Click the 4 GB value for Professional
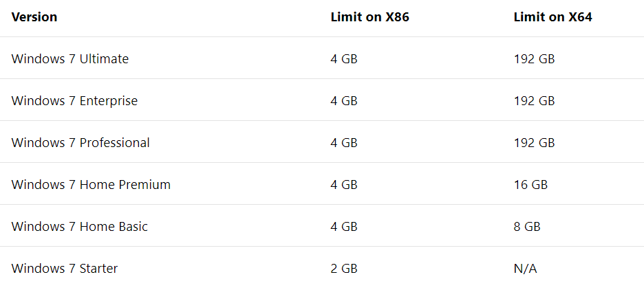The image size is (644, 290). tap(344, 142)
